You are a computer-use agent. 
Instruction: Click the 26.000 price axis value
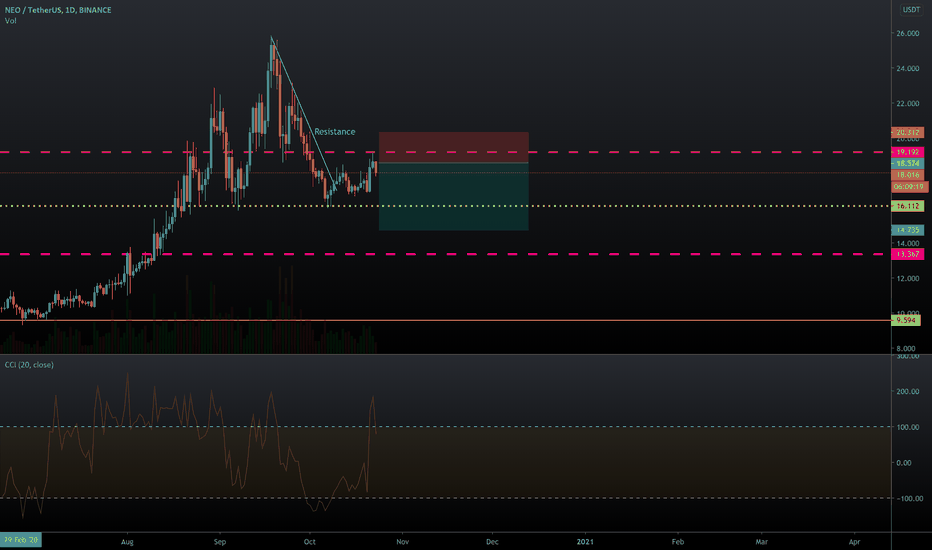pyautogui.click(x=908, y=33)
